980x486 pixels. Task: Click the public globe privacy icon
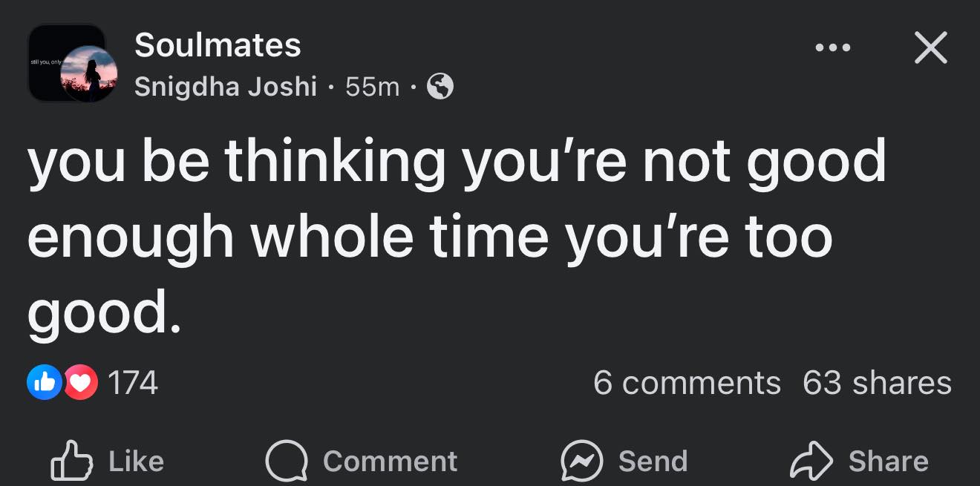click(441, 88)
